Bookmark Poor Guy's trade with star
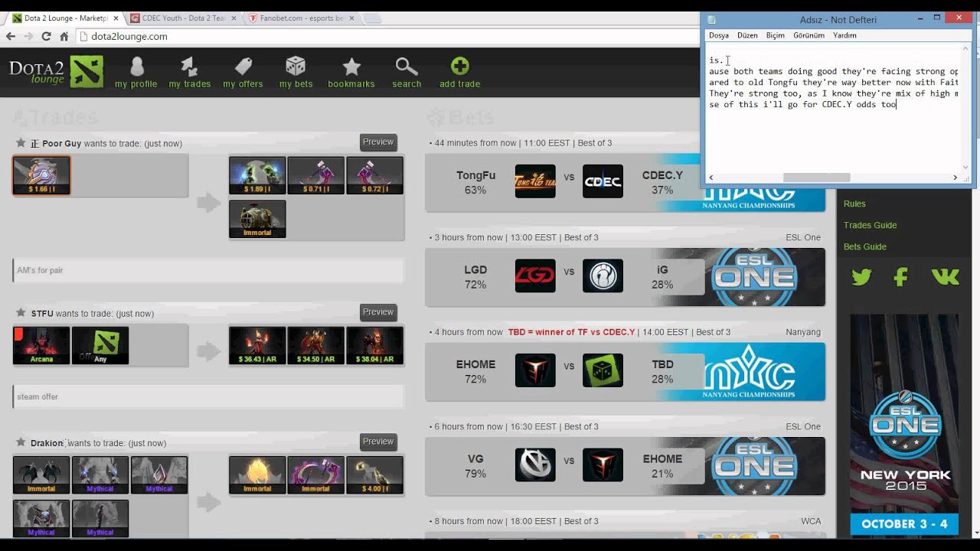 click(x=21, y=143)
